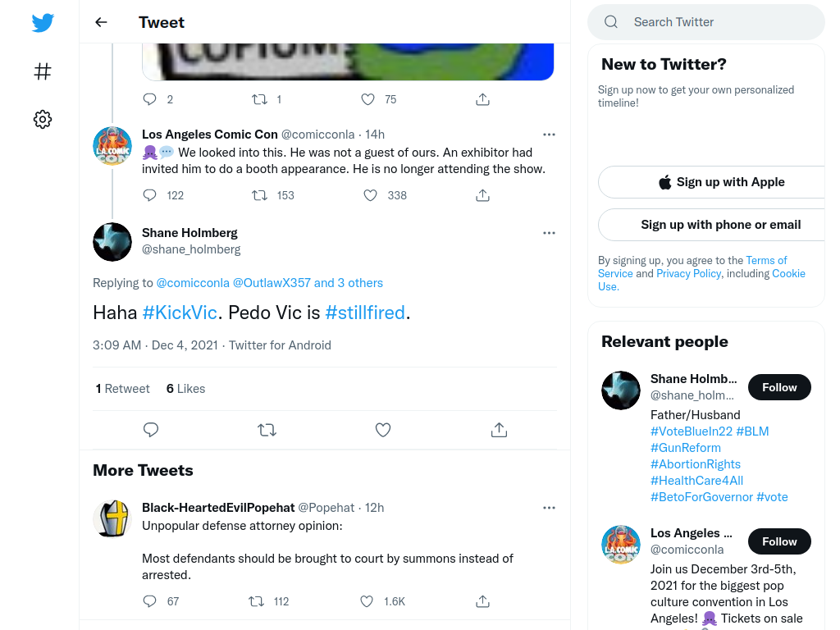Open the Privacy Policy link
840x630 pixels.
[x=688, y=273]
